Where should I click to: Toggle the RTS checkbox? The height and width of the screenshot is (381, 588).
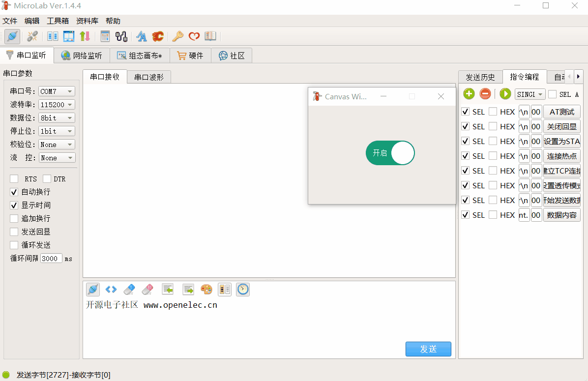pos(14,179)
